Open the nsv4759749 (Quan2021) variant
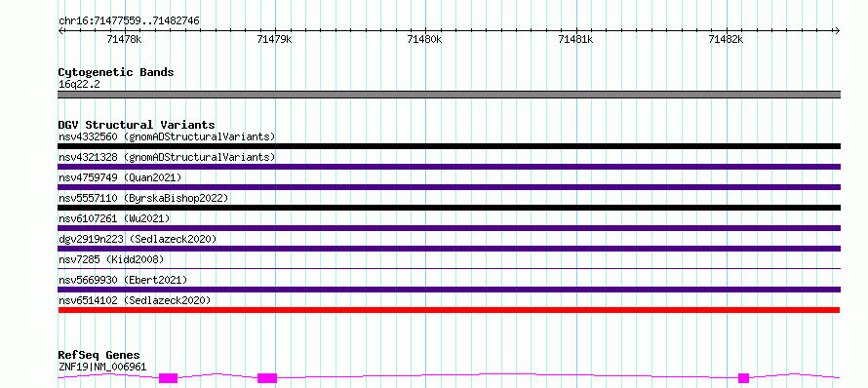The image size is (868, 388). (x=120, y=177)
